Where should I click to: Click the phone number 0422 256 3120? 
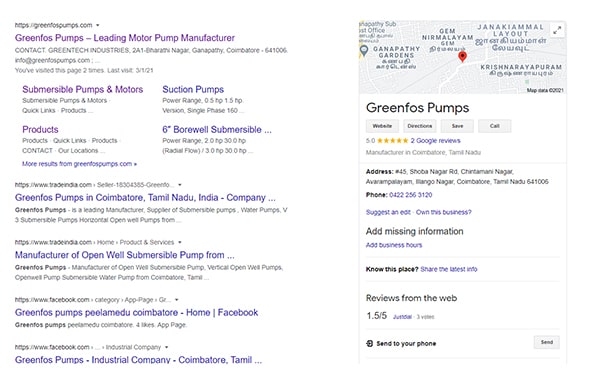pyautogui.click(x=411, y=195)
